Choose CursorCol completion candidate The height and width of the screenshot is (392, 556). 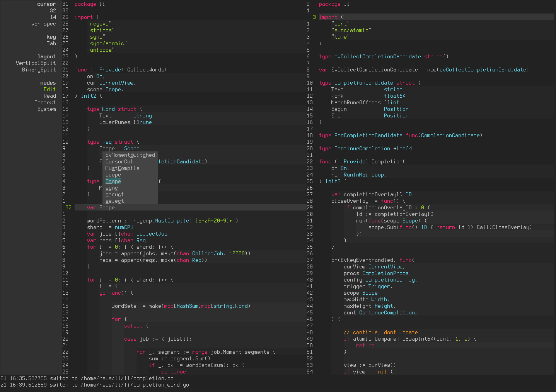[x=119, y=161]
